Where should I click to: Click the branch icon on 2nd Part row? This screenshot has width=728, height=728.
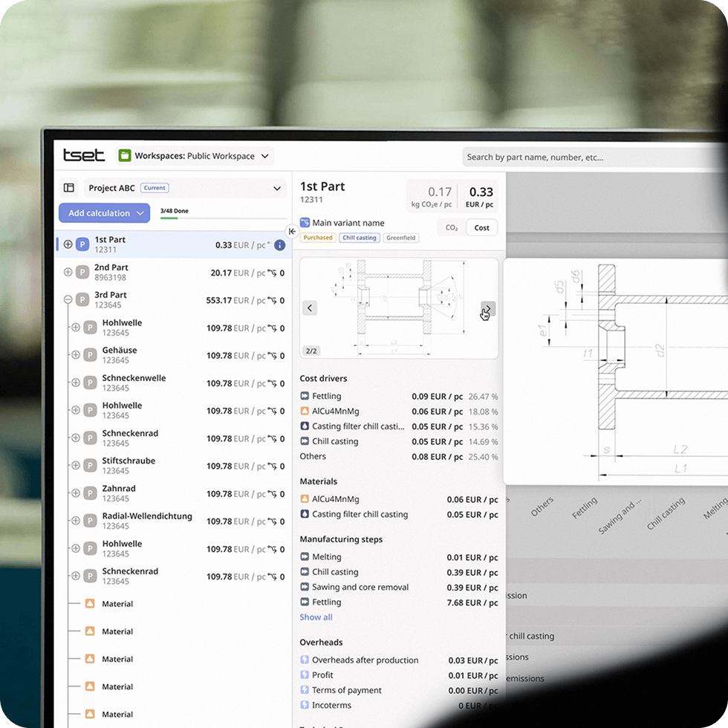point(272,273)
